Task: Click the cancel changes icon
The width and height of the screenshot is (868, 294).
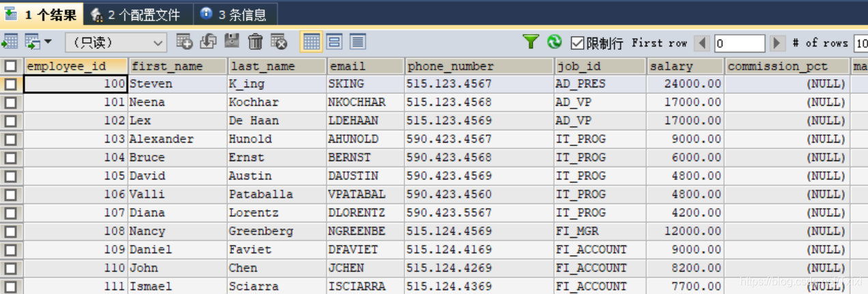Action: [x=279, y=42]
